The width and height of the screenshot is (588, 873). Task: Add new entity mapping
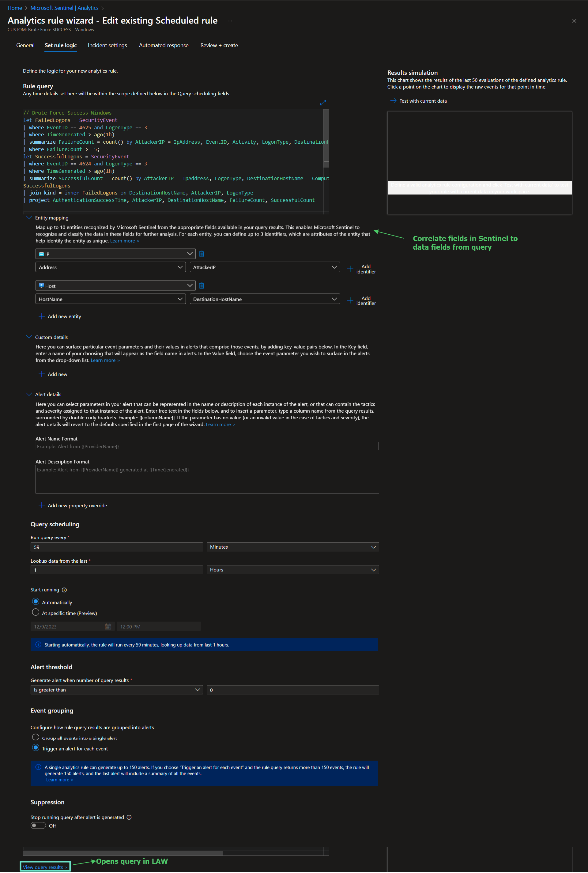(x=60, y=316)
